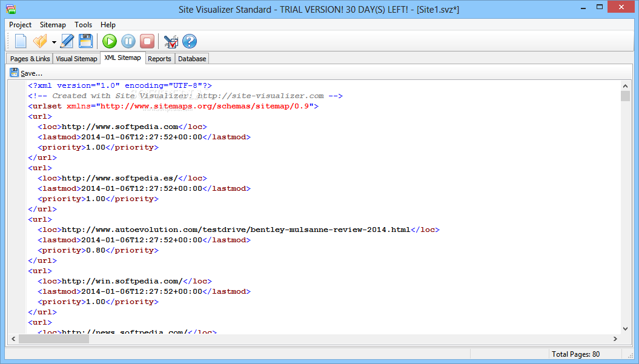Open help with the blue question mark icon

coord(190,41)
